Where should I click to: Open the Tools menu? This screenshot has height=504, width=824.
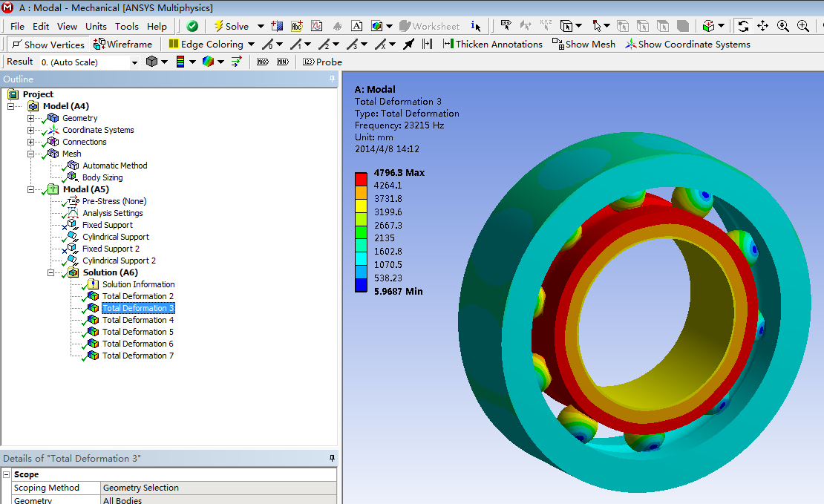pyautogui.click(x=127, y=26)
